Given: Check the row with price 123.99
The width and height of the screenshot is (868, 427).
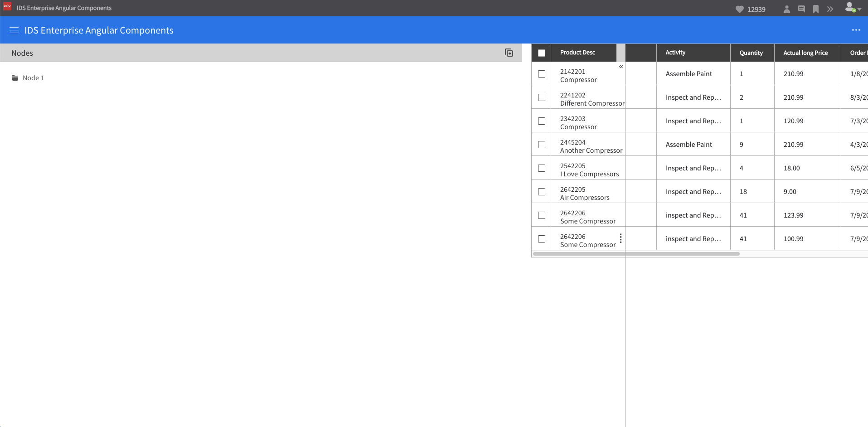Looking at the screenshot, I should pos(542,215).
